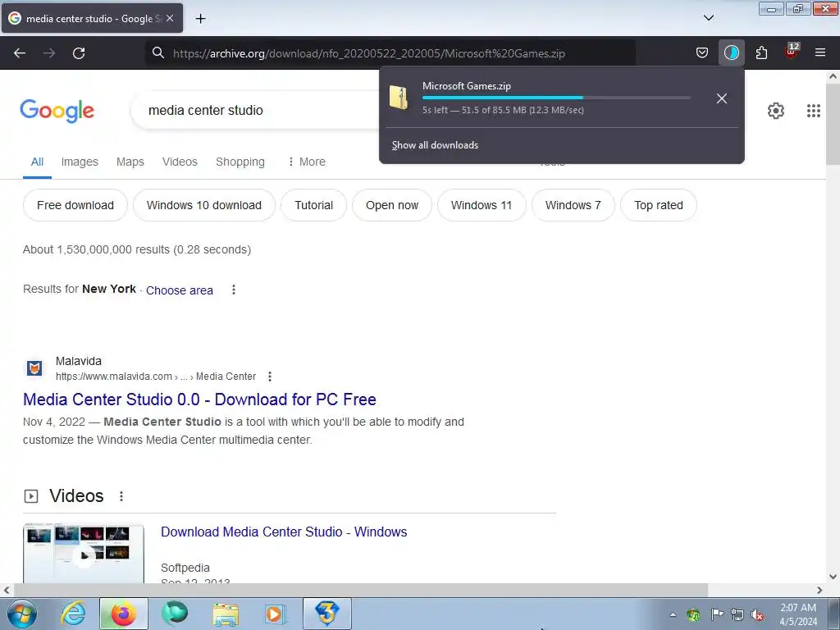The height and width of the screenshot is (630, 840).
Task: Open the Pocket save icon
Action: (x=702, y=52)
